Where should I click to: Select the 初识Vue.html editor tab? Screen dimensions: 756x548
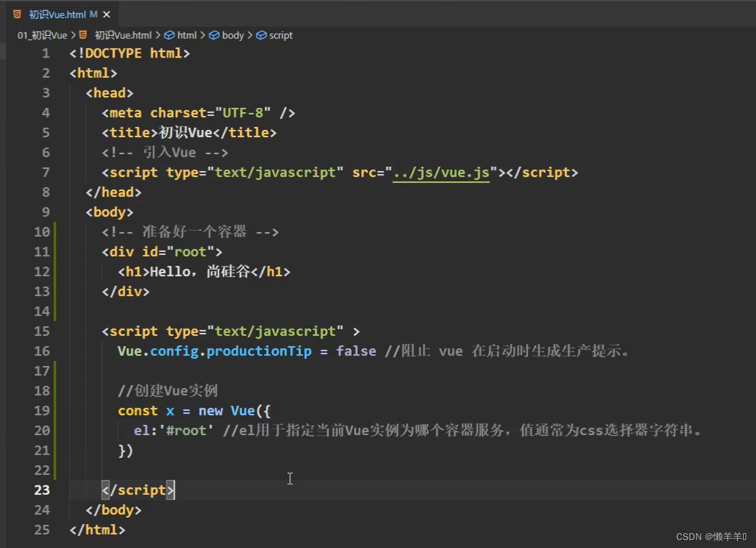58,14
